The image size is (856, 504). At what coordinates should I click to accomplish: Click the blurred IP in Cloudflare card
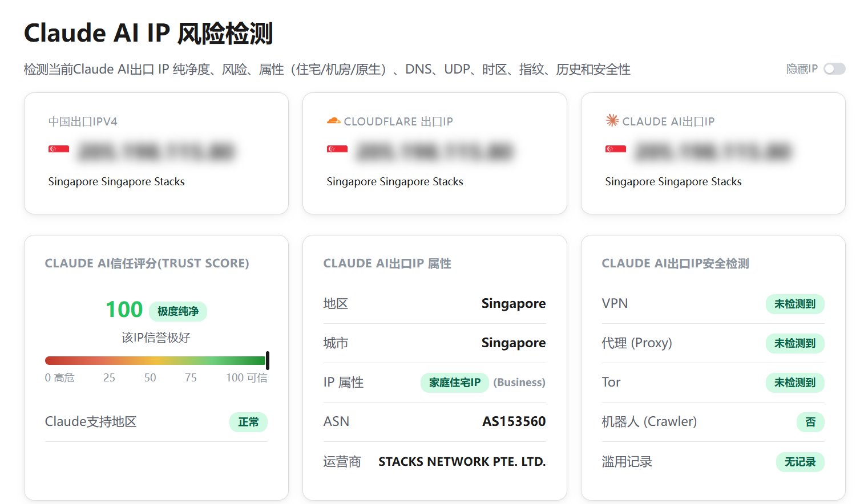435,152
